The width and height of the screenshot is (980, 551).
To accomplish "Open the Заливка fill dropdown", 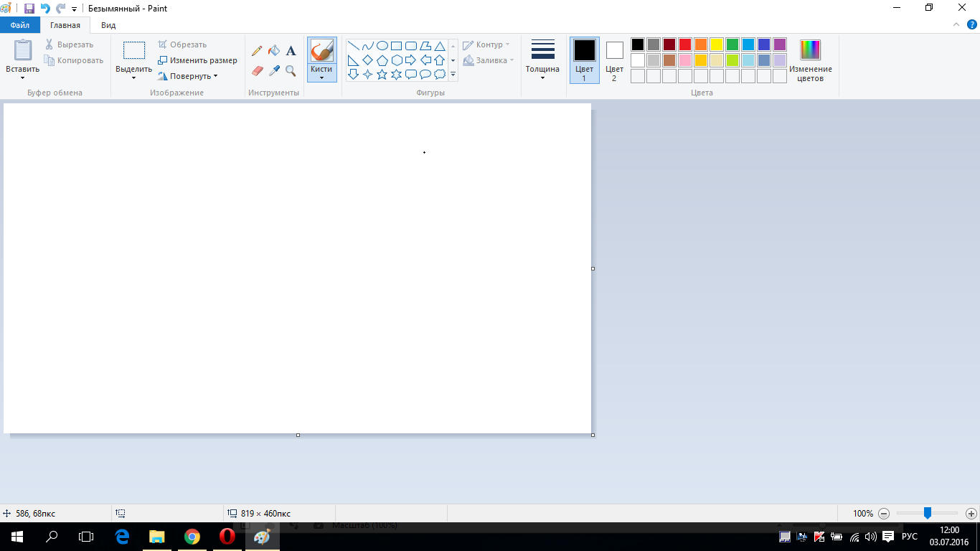I will 489,60.
